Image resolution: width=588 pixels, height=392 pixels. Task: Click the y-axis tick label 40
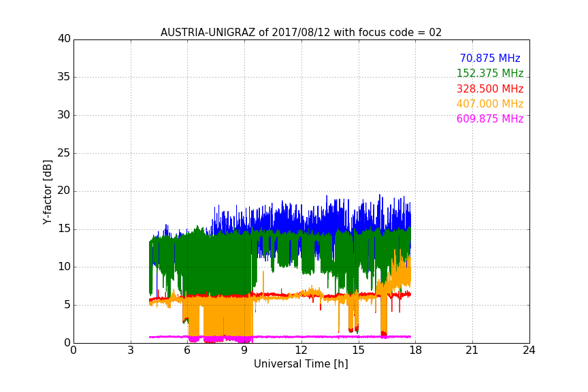click(x=64, y=39)
